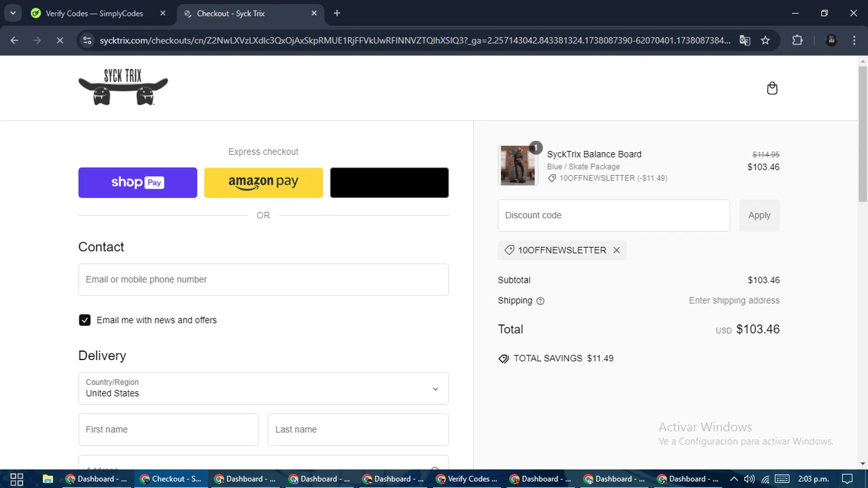Open the shopping bag cart icon
The width and height of the screenshot is (868, 488).
pos(772,88)
